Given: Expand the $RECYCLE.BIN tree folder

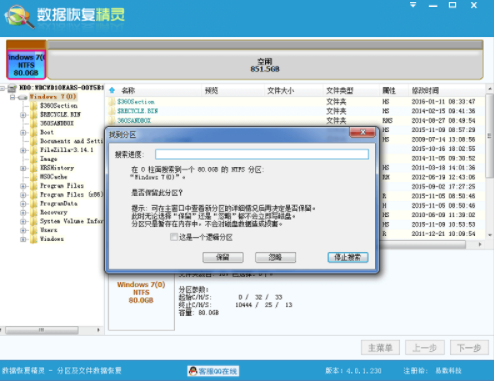Looking at the screenshot, I should [x=23, y=115].
